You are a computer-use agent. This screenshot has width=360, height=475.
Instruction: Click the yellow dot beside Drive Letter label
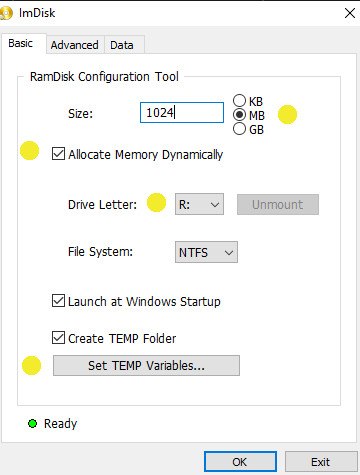(156, 202)
